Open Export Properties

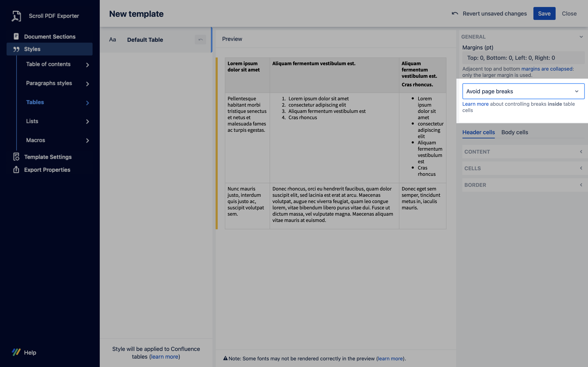pos(47,170)
